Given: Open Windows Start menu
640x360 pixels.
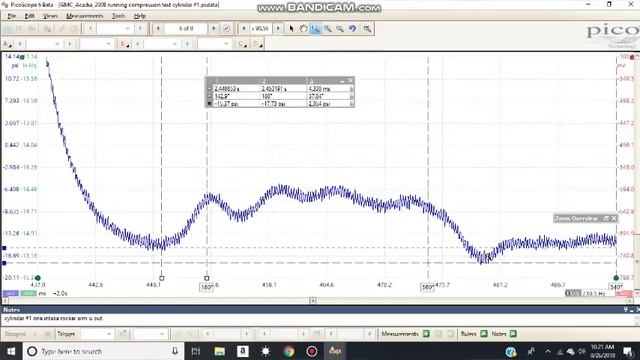Looking at the screenshot, I should pos(11,351).
